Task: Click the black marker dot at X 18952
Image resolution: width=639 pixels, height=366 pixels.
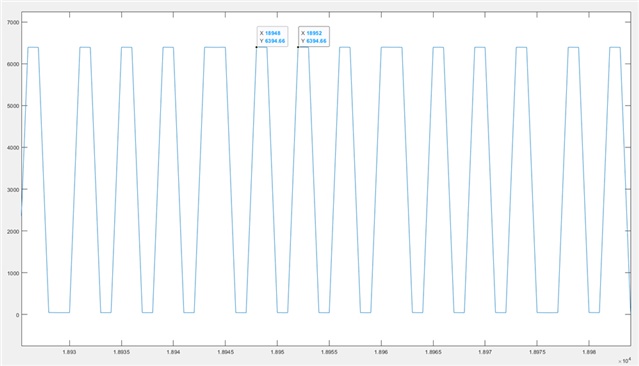Action: tap(298, 47)
